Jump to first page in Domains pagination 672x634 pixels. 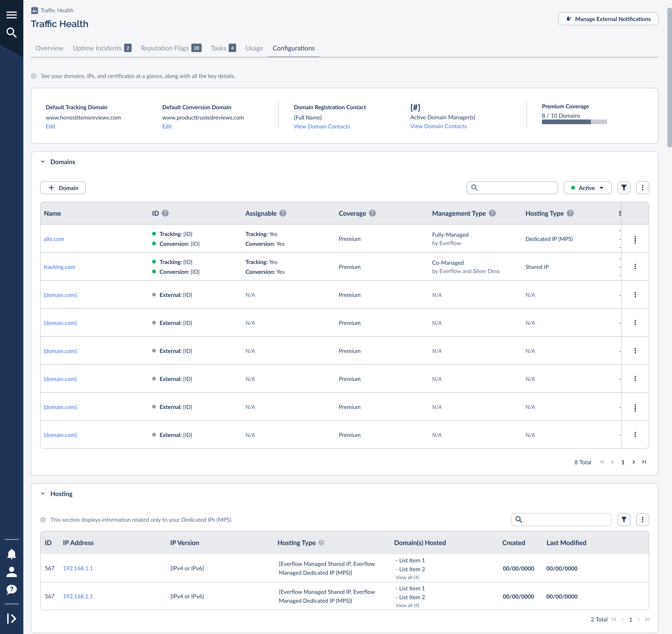click(602, 462)
